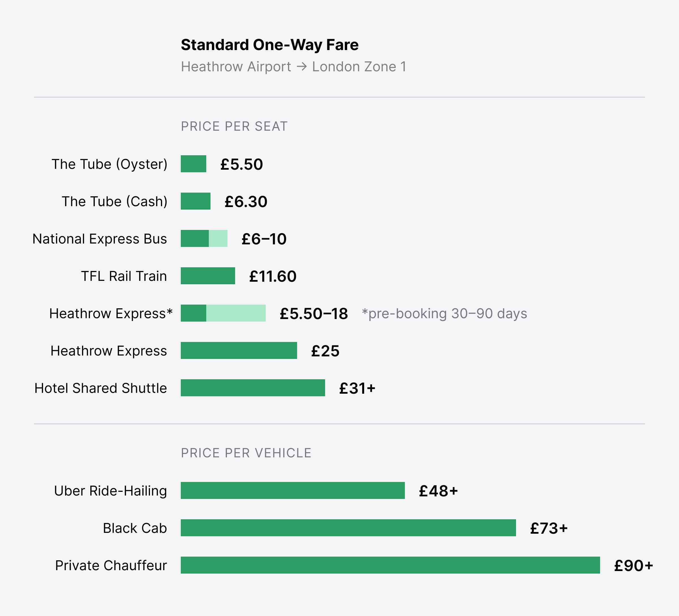This screenshot has width=679, height=616.
Task: Click the Standard One-Way Fare title
Action: 270,45
